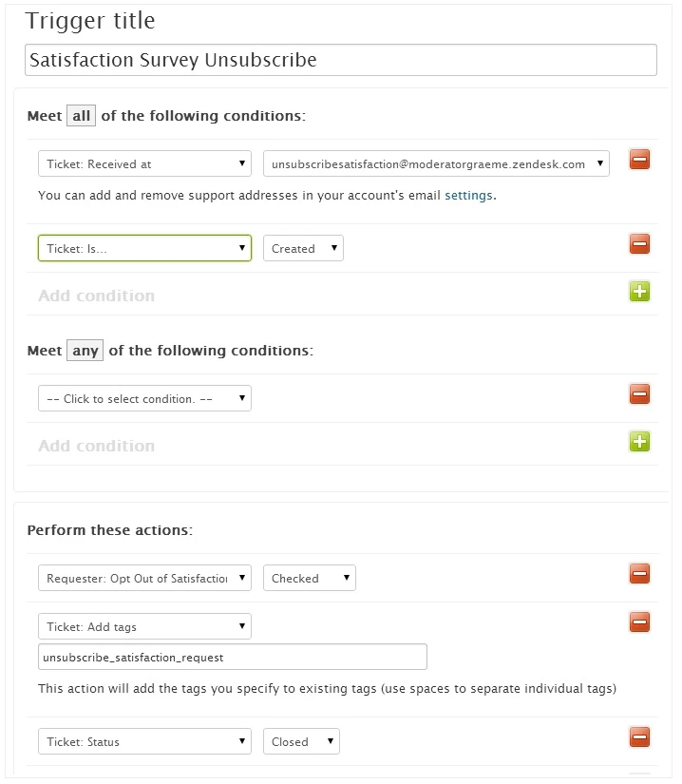
Task: Add a new 'any' condition
Action: [x=639, y=442]
